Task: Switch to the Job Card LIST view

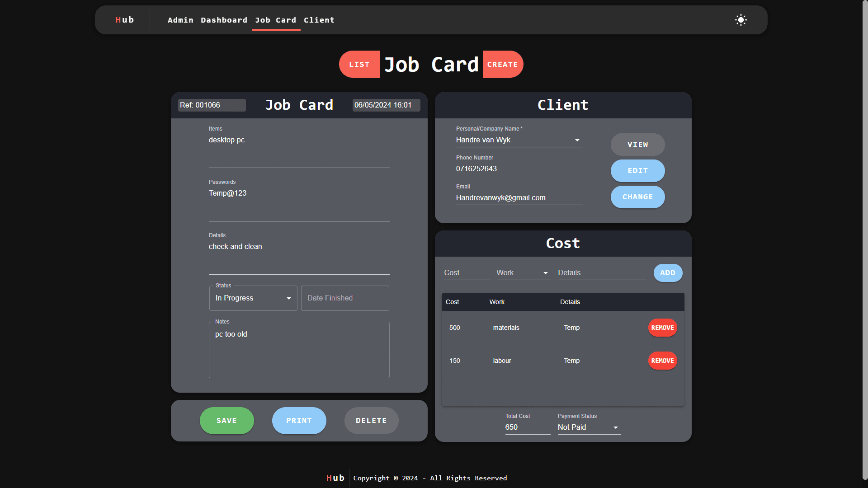Action: click(x=359, y=64)
